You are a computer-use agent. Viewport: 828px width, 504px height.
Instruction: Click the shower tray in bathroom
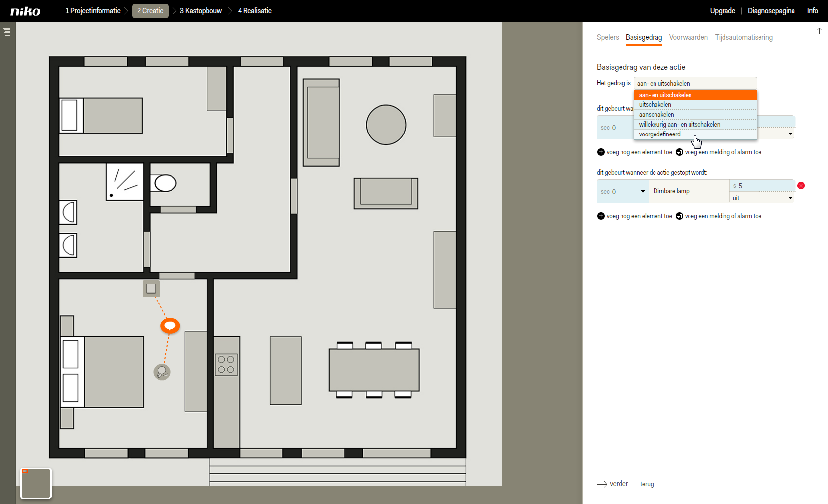(125, 182)
